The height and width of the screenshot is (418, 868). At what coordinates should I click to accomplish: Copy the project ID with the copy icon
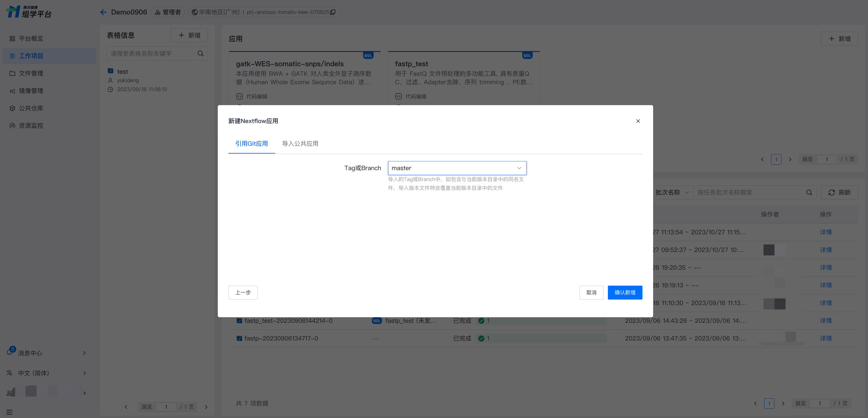click(333, 12)
